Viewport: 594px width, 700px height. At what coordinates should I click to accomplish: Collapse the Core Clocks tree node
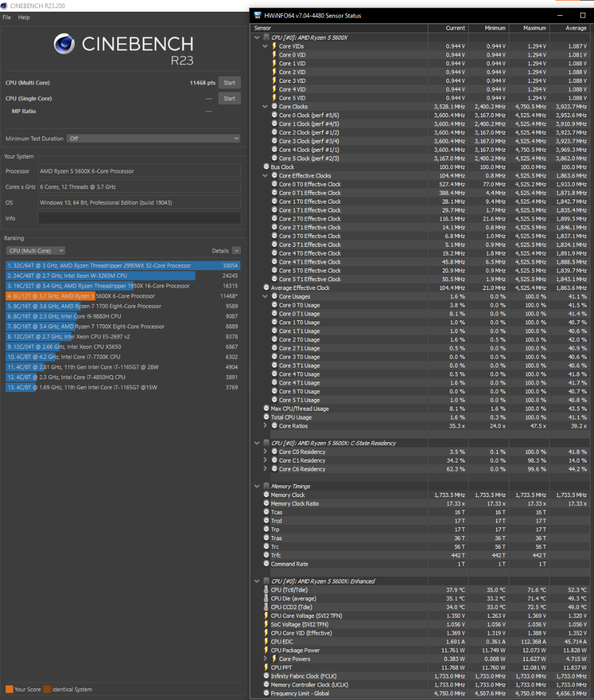[x=265, y=107]
